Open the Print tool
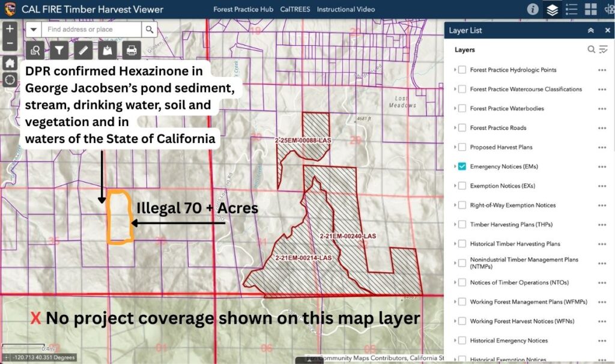Screen dimensions: 615x364 (x=132, y=50)
